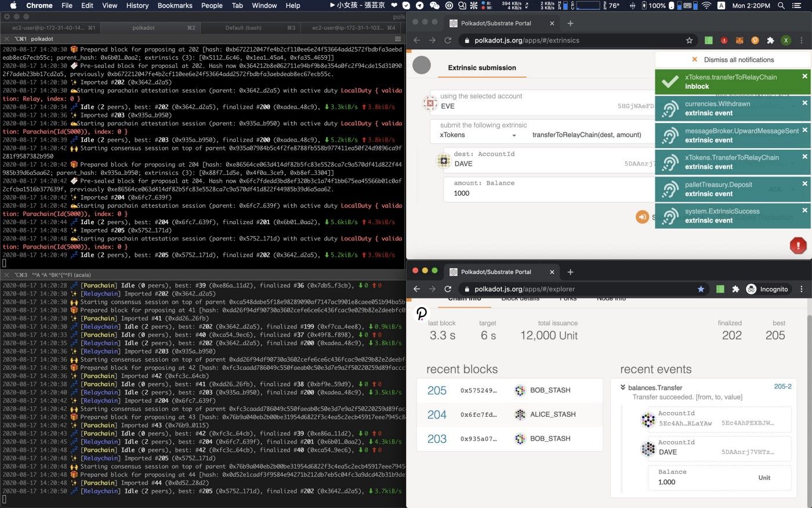Click the EVE account identicon

(x=430, y=103)
